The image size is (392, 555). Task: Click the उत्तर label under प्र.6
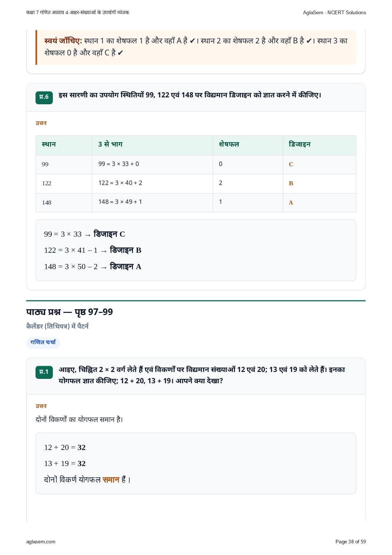click(x=41, y=123)
